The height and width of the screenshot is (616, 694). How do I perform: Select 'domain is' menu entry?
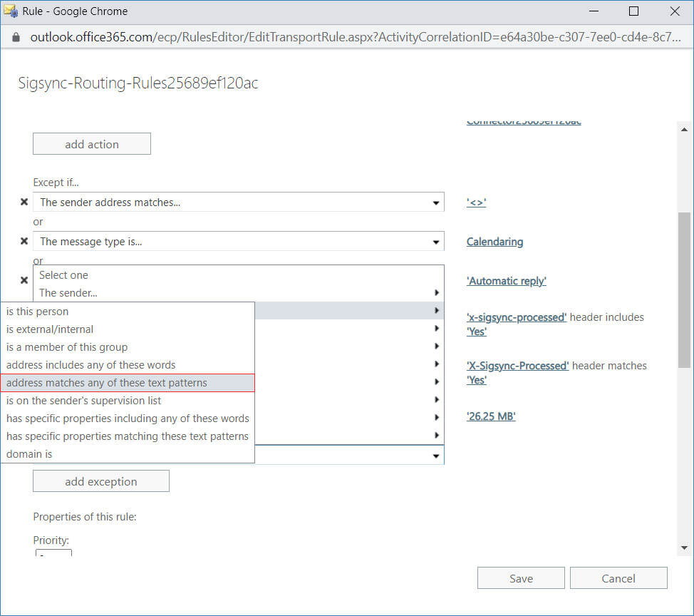click(29, 454)
